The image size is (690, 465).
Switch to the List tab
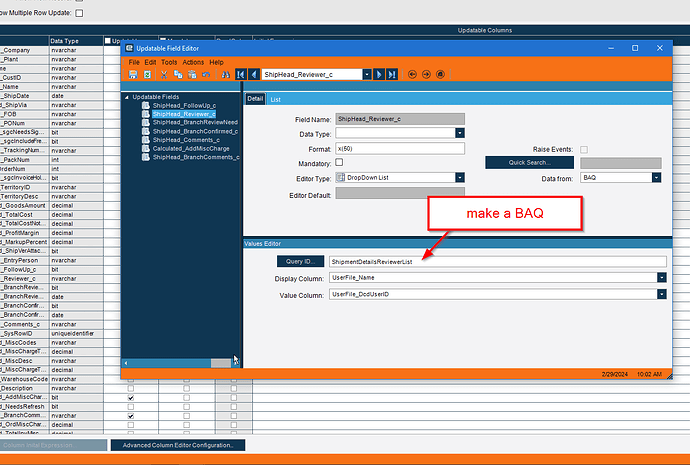[x=275, y=99]
